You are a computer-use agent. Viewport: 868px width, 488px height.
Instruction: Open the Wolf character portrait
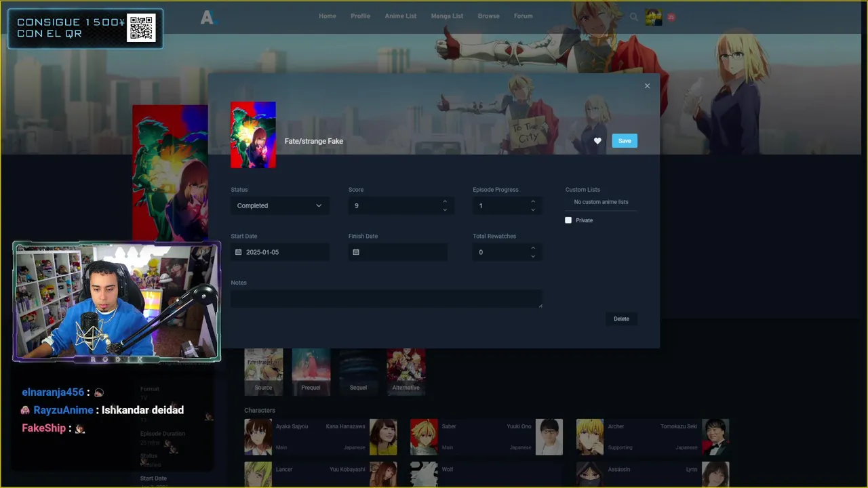coord(424,474)
